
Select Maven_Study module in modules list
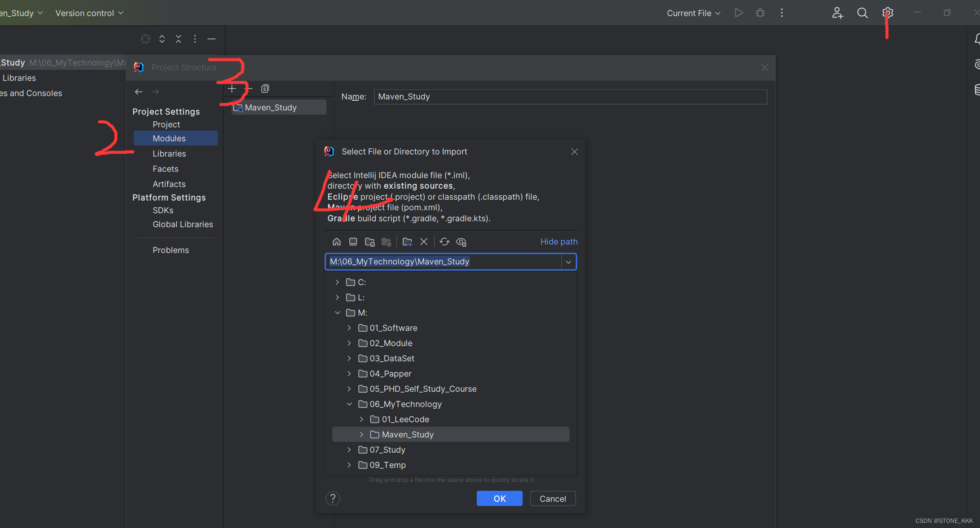(279, 107)
